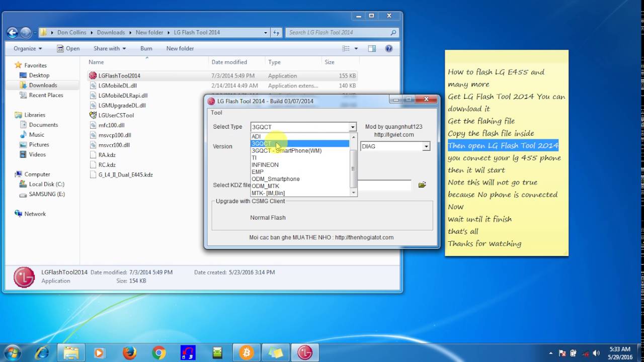Choose EMP from the type list
This screenshot has height=362, width=644.
[x=300, y=172]
